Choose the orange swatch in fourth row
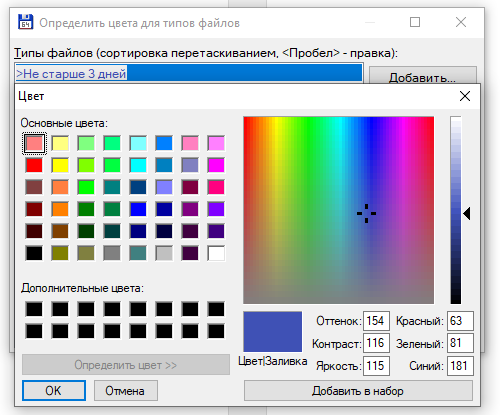The image size is (500, 415). coord(60,209)
